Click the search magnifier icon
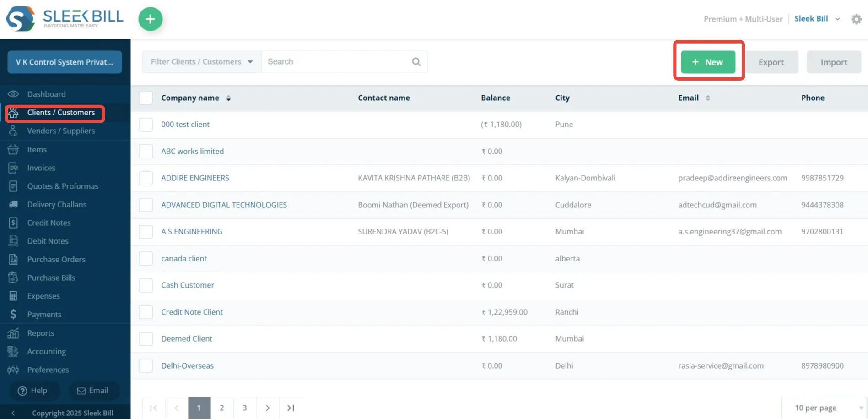 (x=416, y=62)
